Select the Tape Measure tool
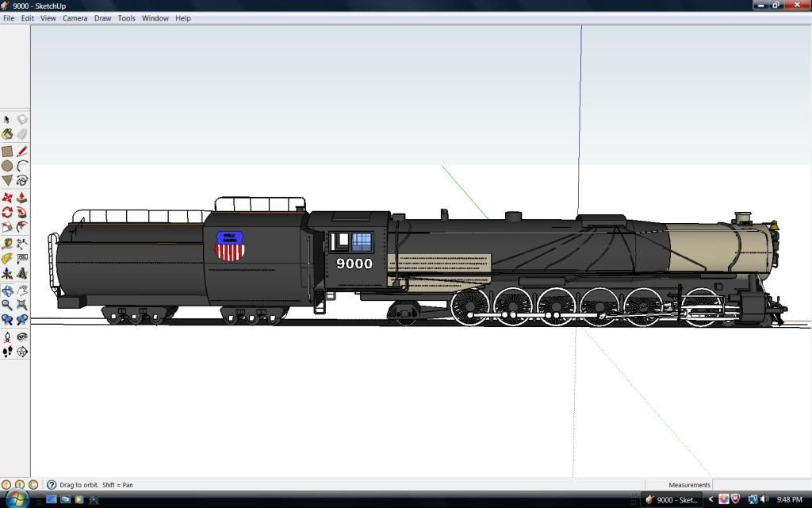812x508 pixels. point(6,244)
